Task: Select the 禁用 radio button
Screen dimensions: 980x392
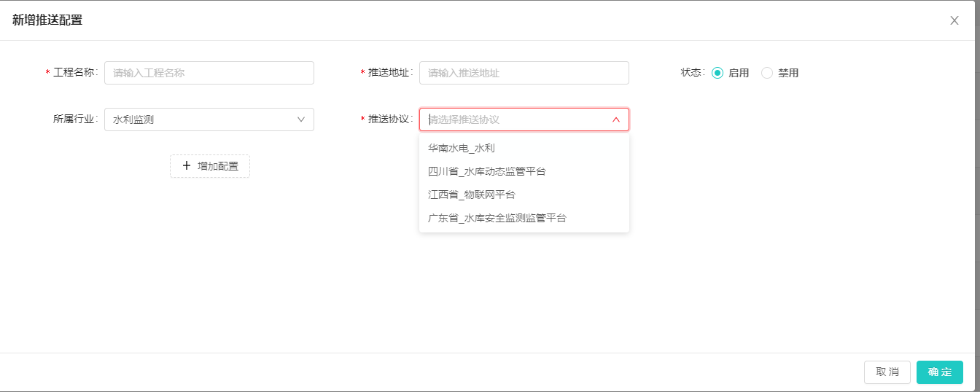Action: (767, 73)
